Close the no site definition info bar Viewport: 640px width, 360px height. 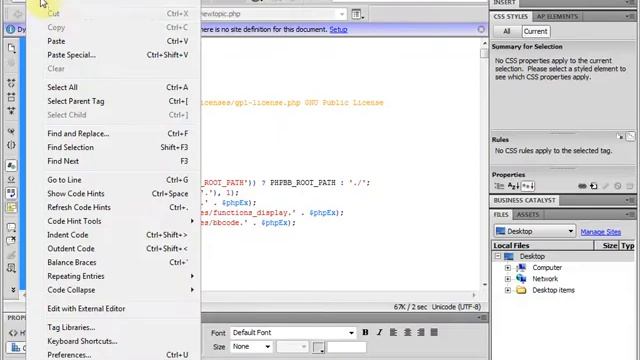click(x=481, y=29)
